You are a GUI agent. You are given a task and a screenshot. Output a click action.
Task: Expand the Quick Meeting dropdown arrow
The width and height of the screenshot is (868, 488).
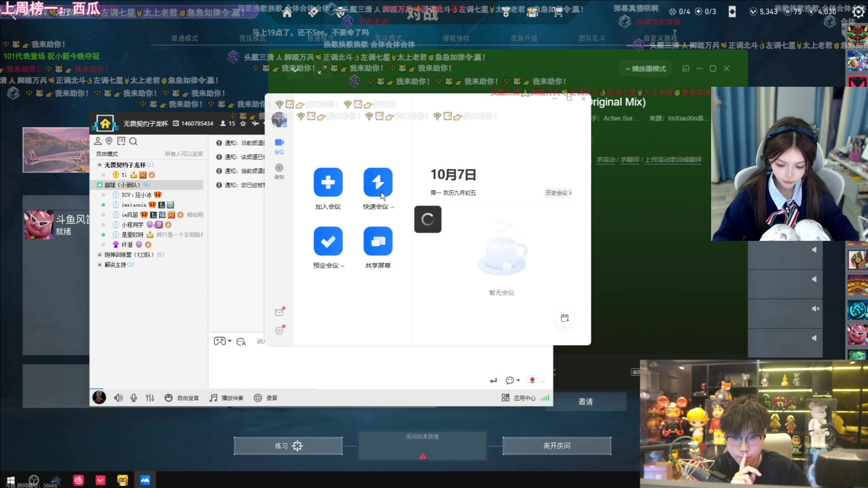pyautogui.click(x=392, y=207)
